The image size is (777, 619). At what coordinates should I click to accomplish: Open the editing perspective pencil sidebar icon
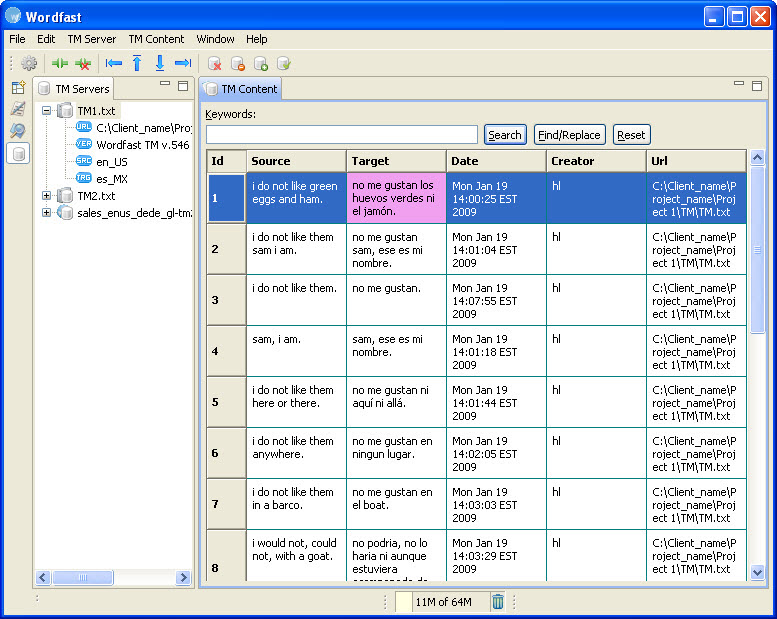tap(18, 109)
